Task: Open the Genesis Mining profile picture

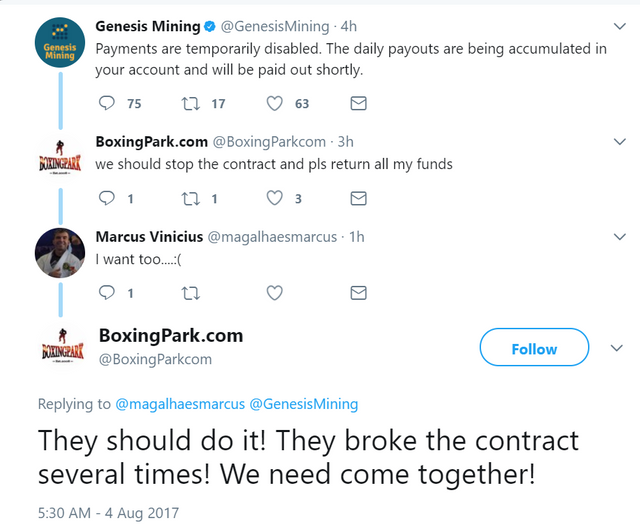Action: (52, 48)
